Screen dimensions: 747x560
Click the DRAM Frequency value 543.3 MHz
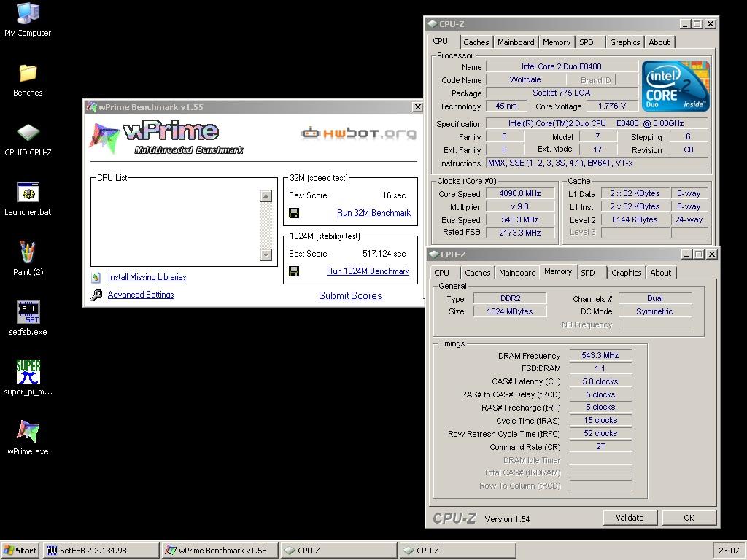(600, 355)
